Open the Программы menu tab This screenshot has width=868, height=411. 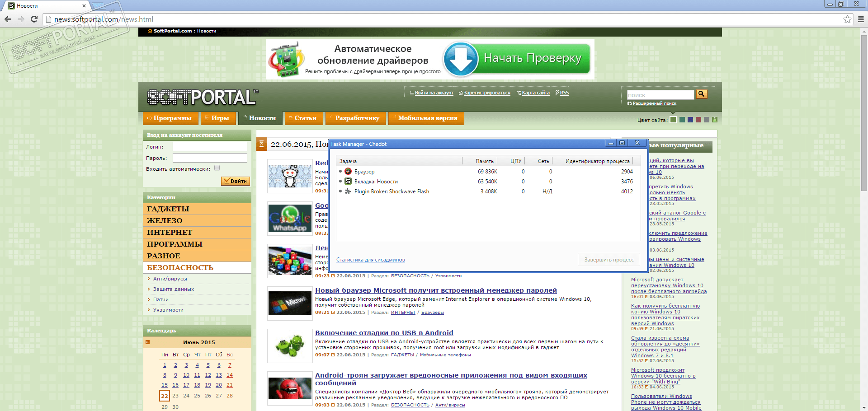pyautogui.click(x=170, y=118)
